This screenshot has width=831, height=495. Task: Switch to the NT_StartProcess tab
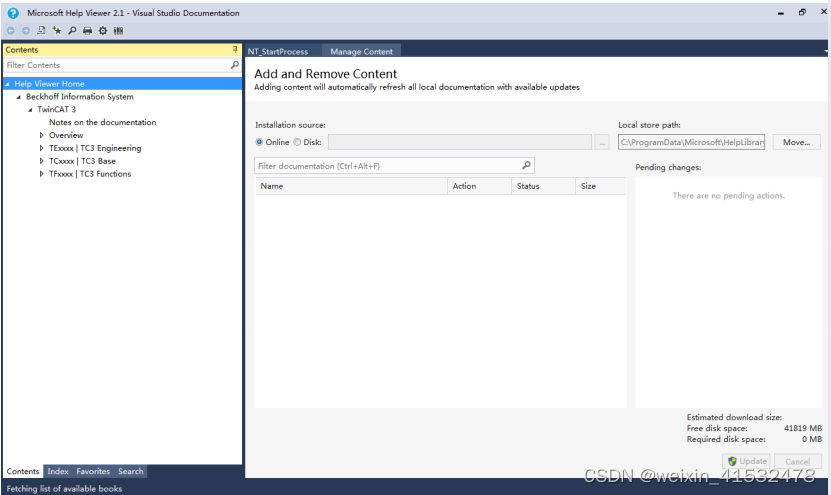pos(278,51)
